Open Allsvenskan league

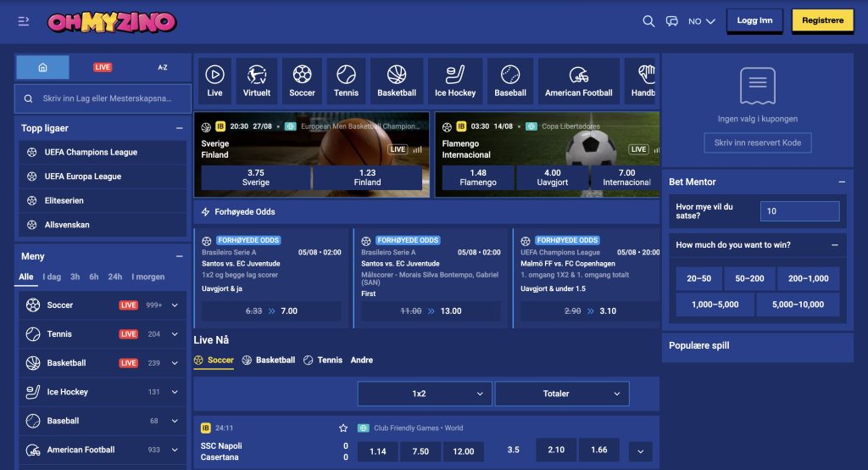tap(103, 225)
